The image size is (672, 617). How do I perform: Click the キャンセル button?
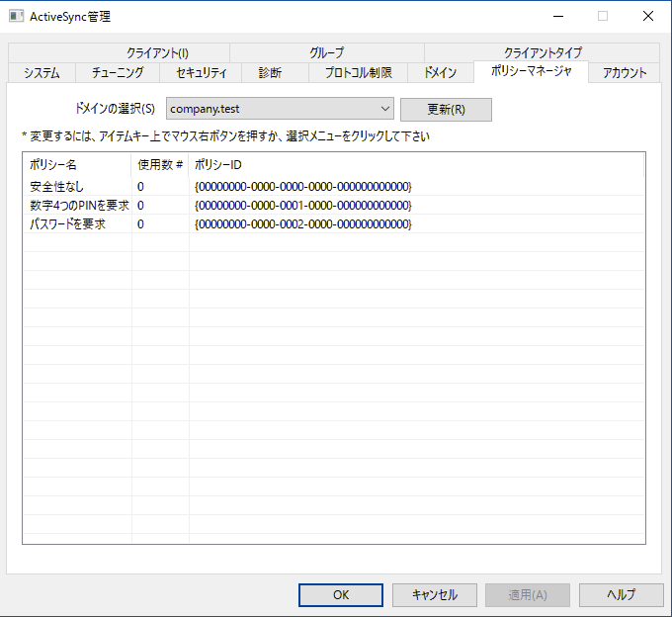435,594
